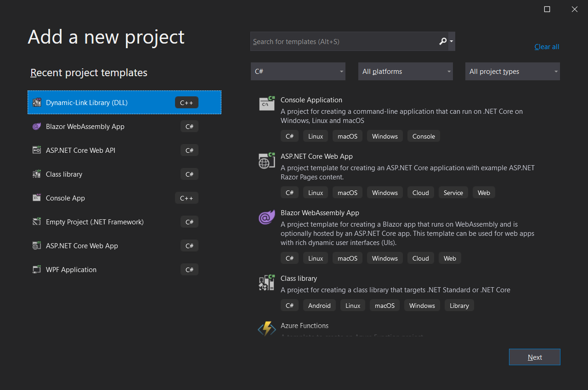Open the All platforms filter dropdown
The width and height of the screenshot is (588, 390).
[406, 72]
